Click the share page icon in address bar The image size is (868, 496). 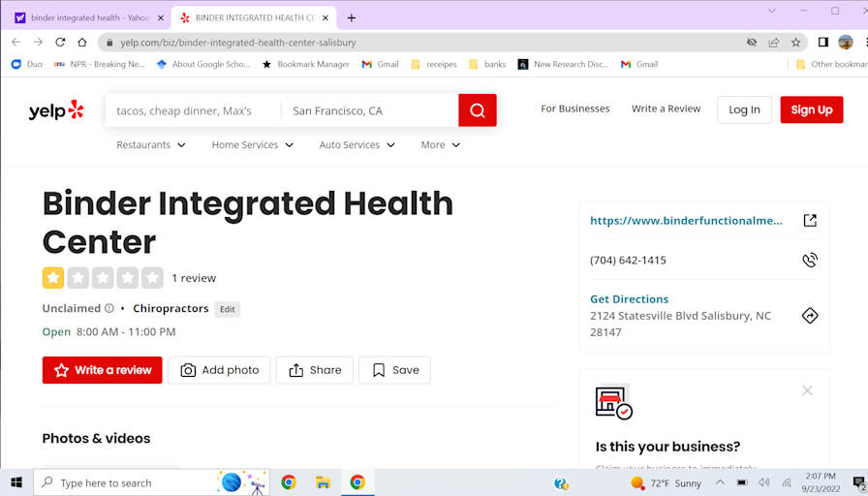click(x=773, y=42)
